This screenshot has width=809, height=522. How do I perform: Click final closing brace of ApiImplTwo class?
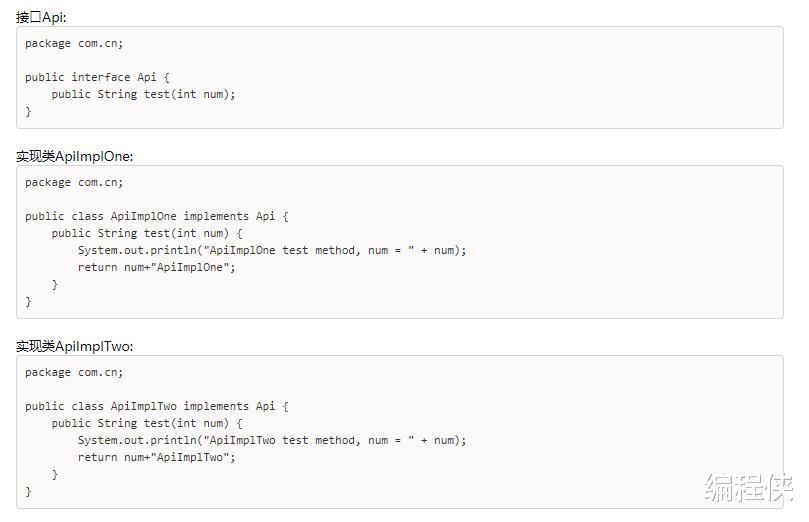click(28, 492)
